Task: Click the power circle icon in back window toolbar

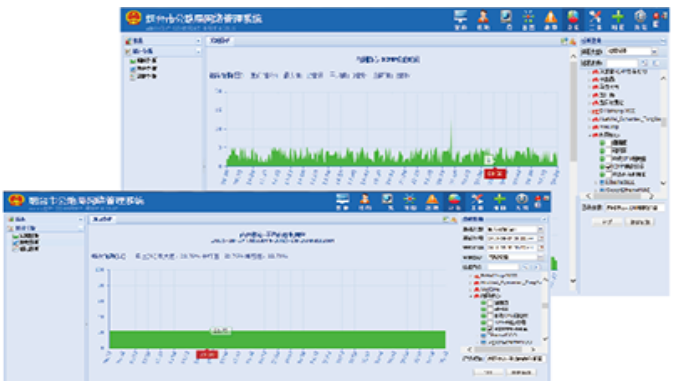Action: tap(640, 18)
